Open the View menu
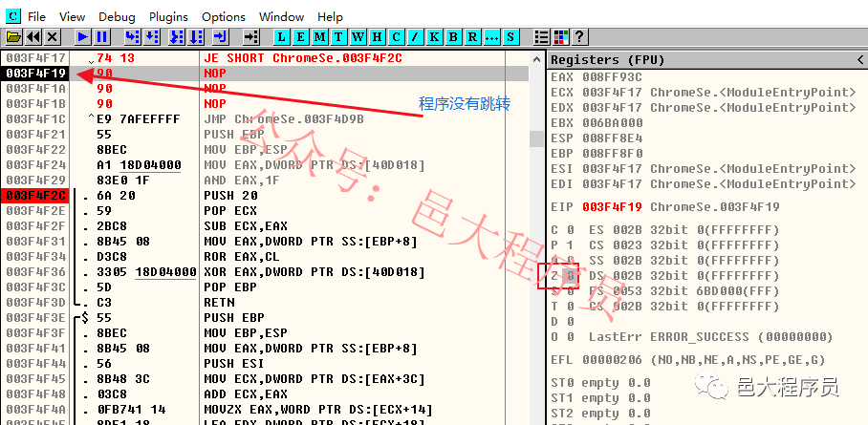This screenshot has height=425, width=868. click(72, 16)
